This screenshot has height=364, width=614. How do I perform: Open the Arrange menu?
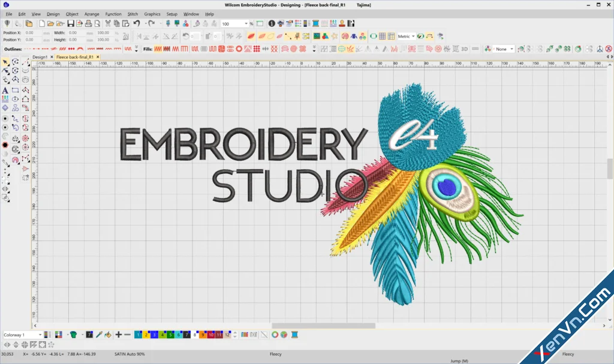point(92,14)
